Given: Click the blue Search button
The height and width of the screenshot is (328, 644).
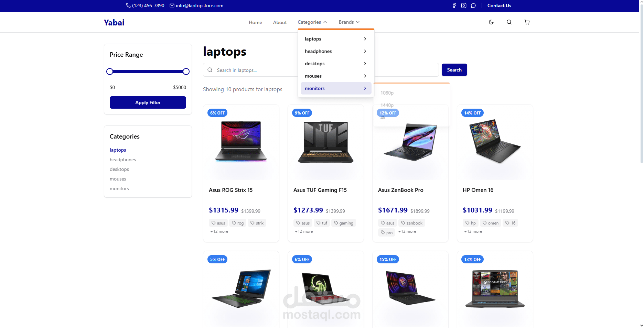Looking at the screenshot, I should click(x=454, y=70).
